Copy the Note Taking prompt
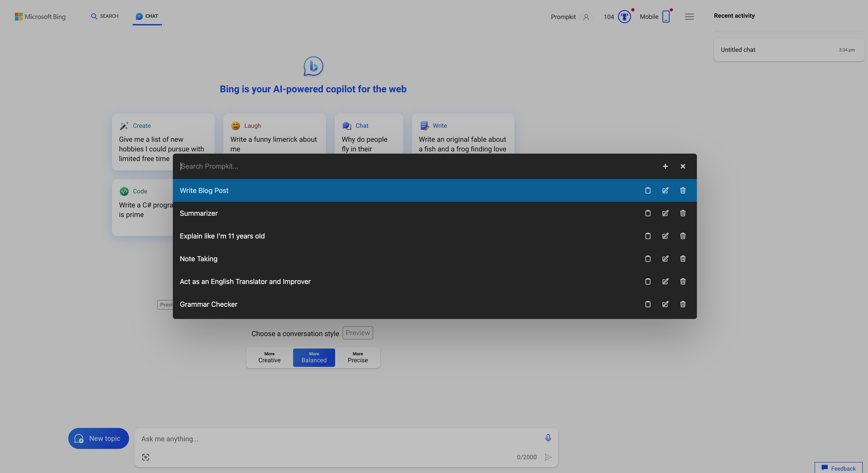The width and height of the screenshot is (868, 473). (648, 259)
